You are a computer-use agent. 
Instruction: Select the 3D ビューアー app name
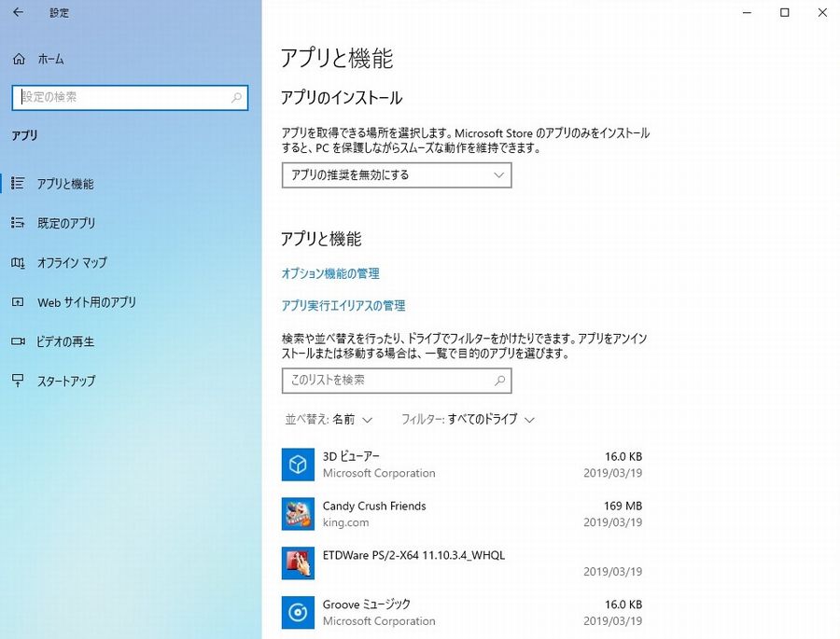(x=352, y=456)
